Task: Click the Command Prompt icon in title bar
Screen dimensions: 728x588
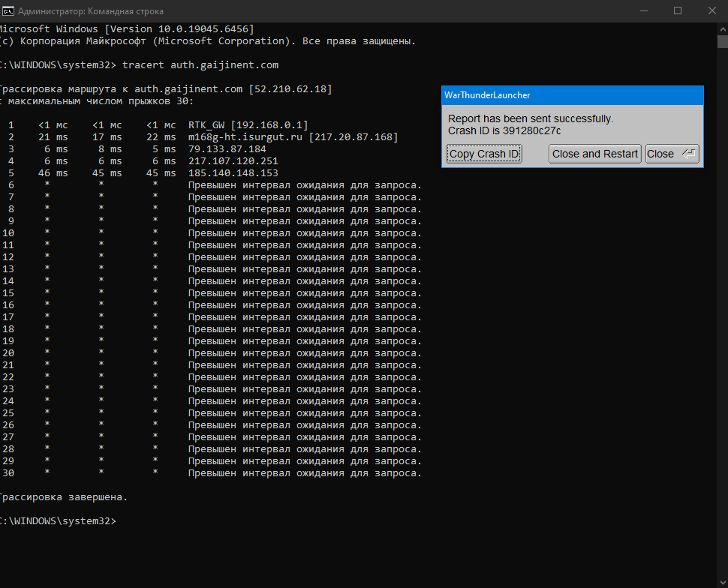Action: tap(6, 11)
